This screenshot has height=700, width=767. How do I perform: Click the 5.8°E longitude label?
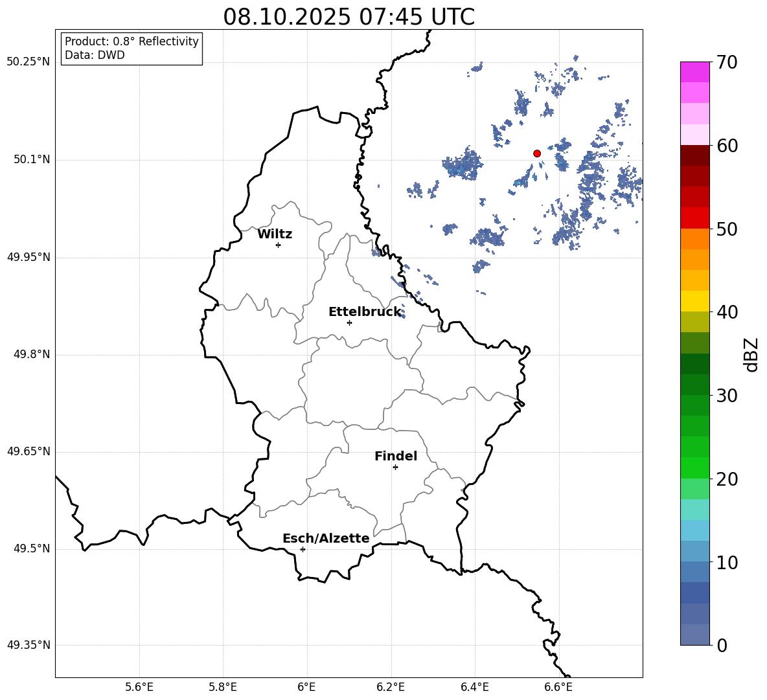(x=223, y=688)
